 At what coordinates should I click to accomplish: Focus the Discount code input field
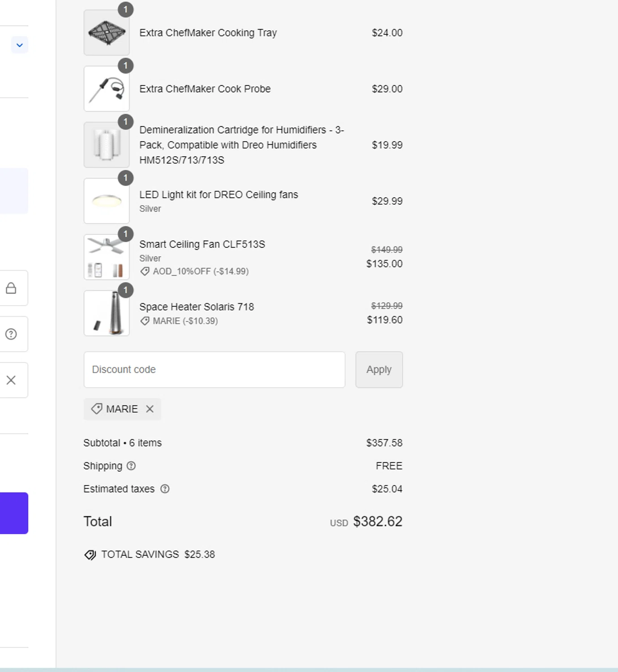tap(214, 370)
